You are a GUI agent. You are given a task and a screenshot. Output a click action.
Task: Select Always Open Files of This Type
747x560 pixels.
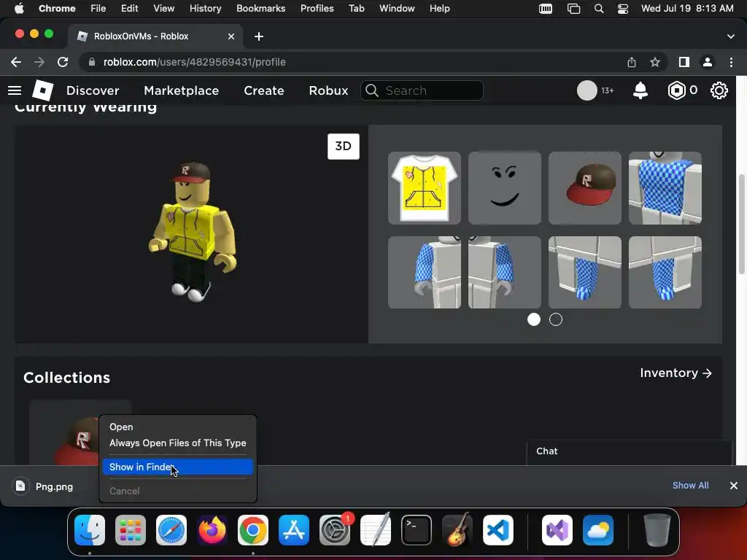pyautogui.click(x=178, y=443)
